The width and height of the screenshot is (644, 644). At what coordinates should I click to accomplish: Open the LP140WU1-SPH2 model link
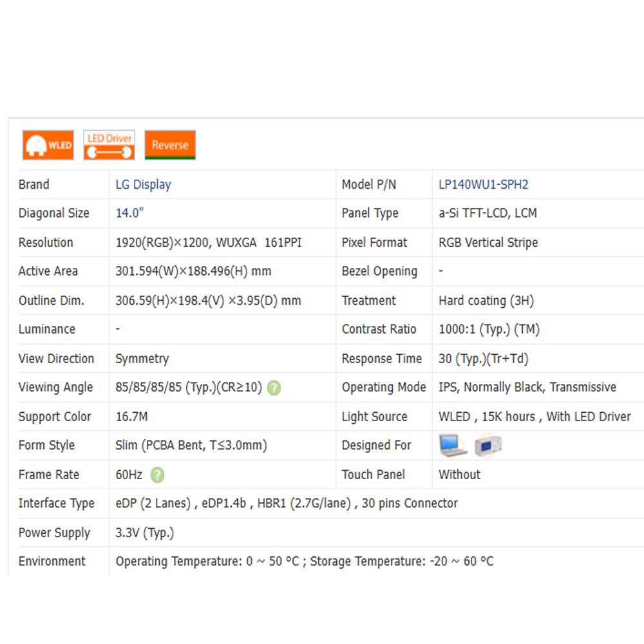483,185
